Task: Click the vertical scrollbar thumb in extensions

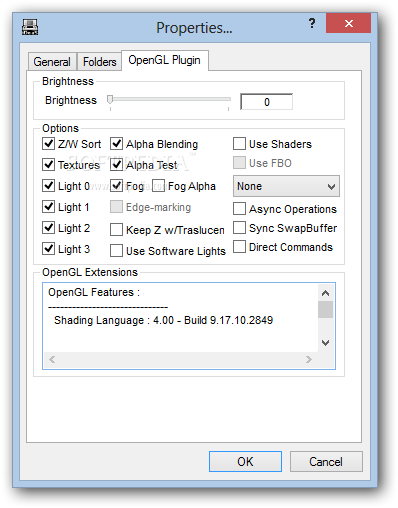Action: pyautogui.click(x=325, y=310)
